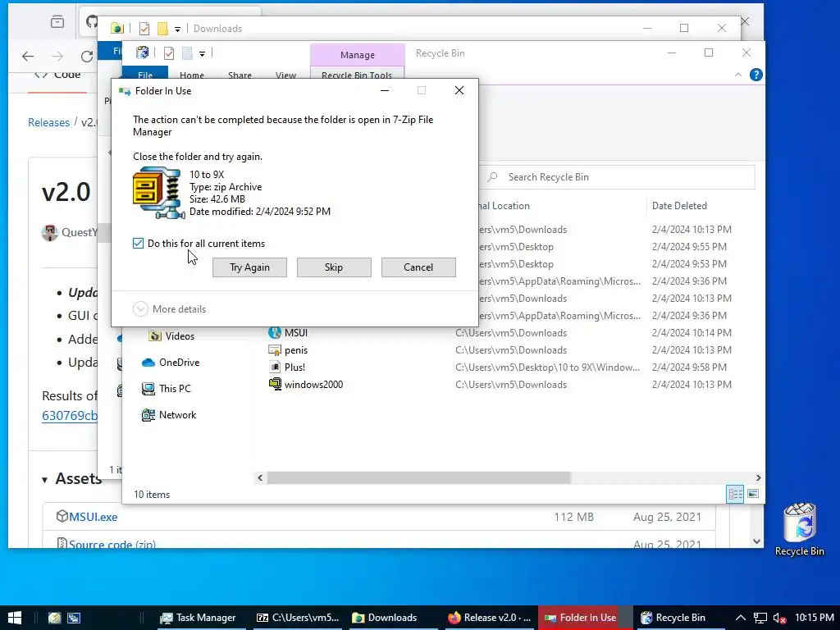The height and width of the screenshot is (630, 840).
Task: Click the network tray icon
Action: tap(760, 618)
